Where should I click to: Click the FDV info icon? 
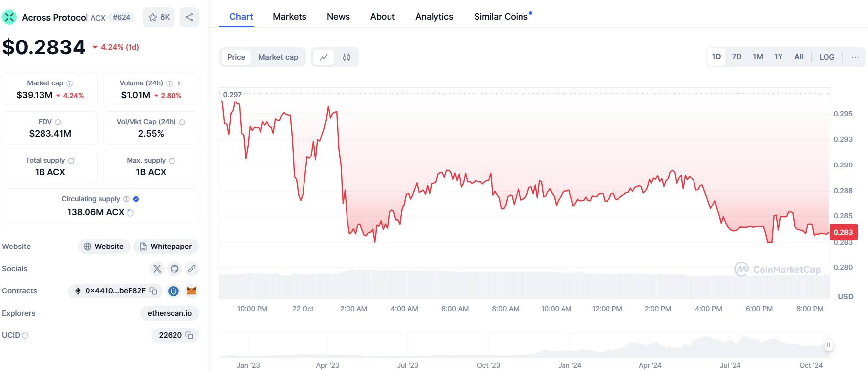[58, 122]
